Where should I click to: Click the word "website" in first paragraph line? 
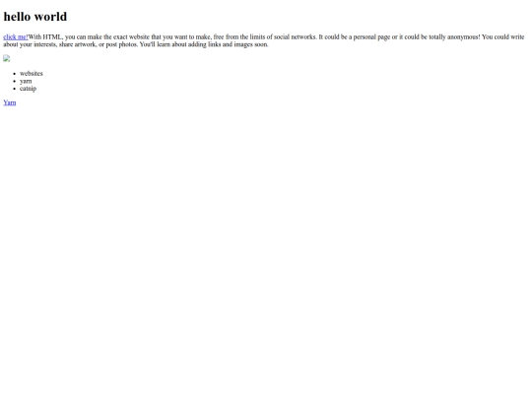[139, 37]
